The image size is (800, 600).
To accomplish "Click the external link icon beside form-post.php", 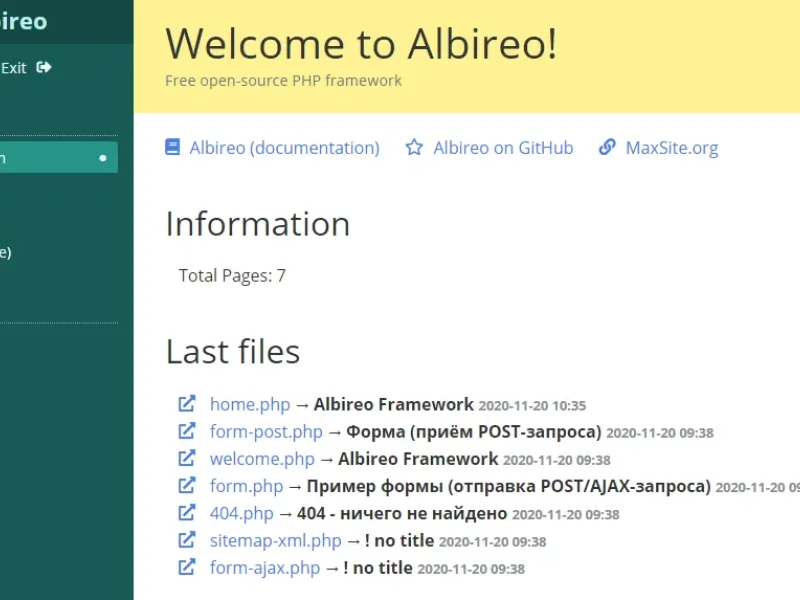I will (x=186, y=431).
